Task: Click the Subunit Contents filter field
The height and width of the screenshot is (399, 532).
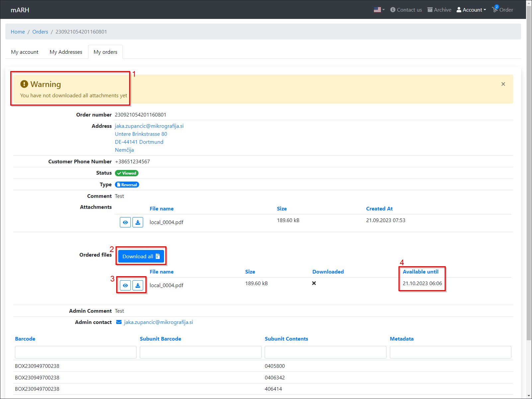Action: [x=325, y=352]
